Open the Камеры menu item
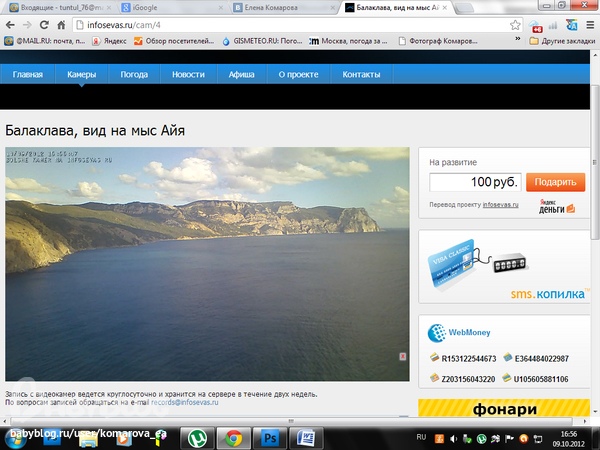Screen dimensions: 600x450 coord(82,75)
